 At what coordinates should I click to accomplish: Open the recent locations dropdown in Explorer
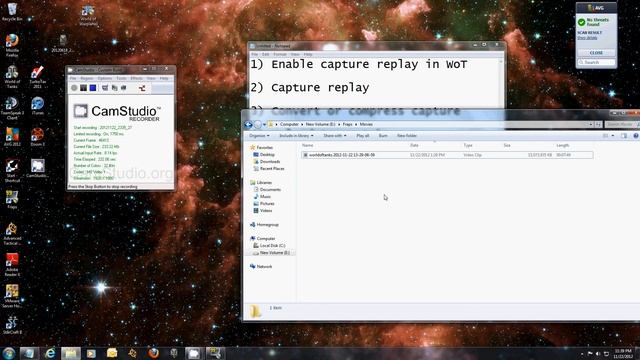tap(264, 124)
